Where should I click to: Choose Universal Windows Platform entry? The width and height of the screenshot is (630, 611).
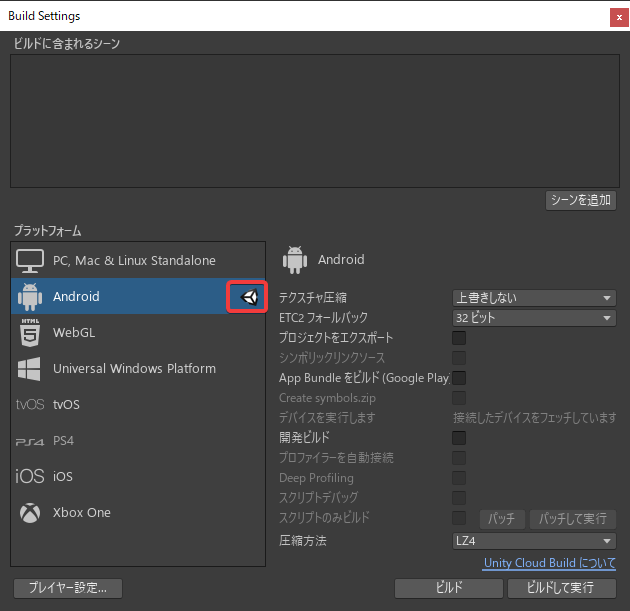coord(138,368)
